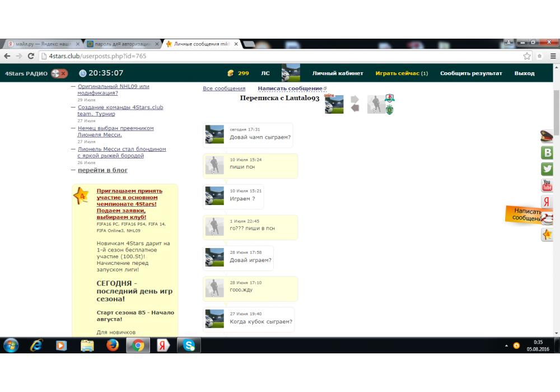Open Windows Media Player from the taskbar

pos(61,345)
